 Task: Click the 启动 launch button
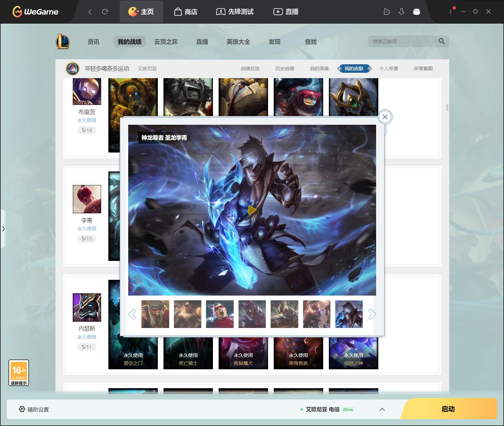tap(448, 409)
